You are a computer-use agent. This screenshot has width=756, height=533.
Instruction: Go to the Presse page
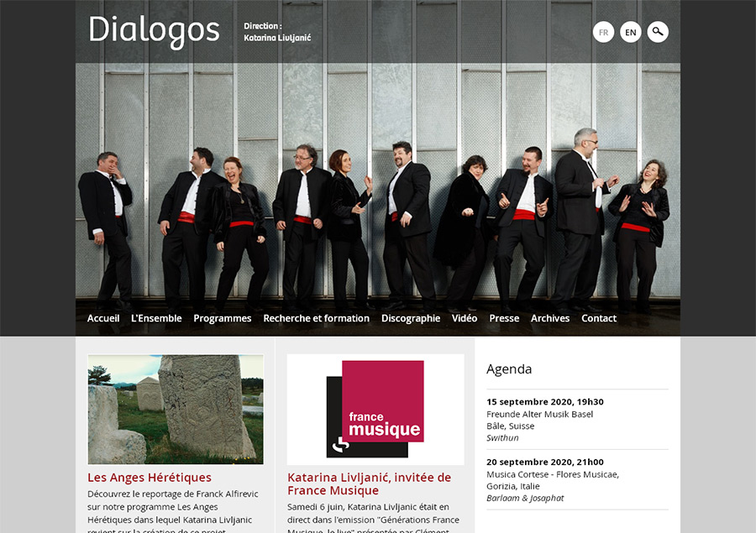[x=504, y=318]
